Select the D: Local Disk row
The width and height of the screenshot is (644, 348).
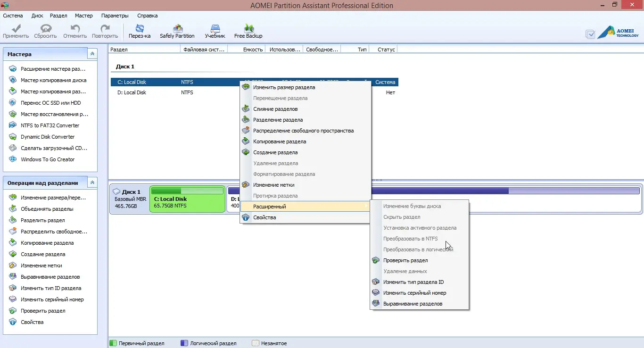(x=255, y=92)
